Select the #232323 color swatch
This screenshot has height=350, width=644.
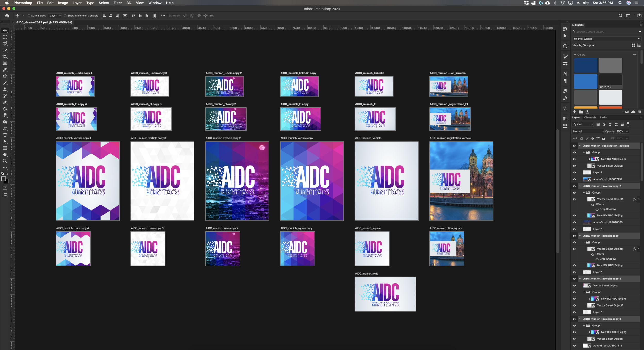click(610, 81)
